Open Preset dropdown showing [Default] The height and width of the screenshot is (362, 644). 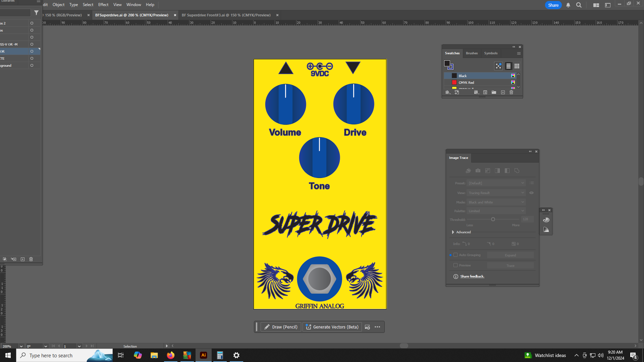click(x=496, y=183)
